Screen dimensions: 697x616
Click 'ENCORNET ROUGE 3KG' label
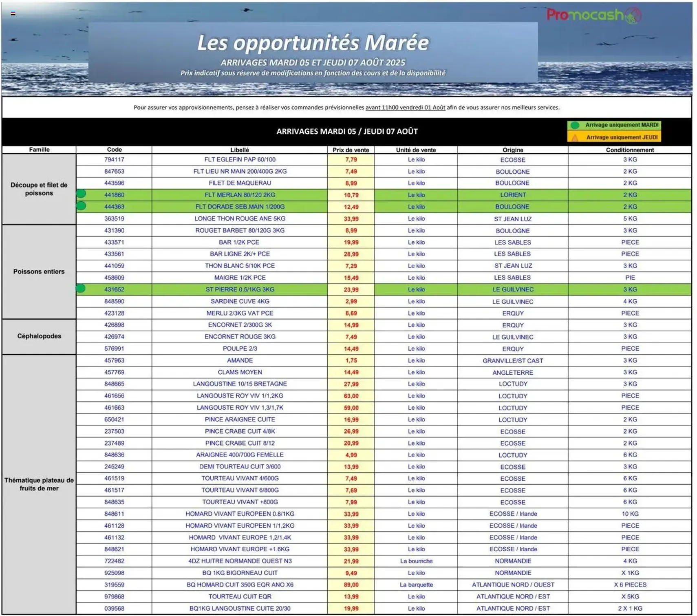click(x=240, y=337)
